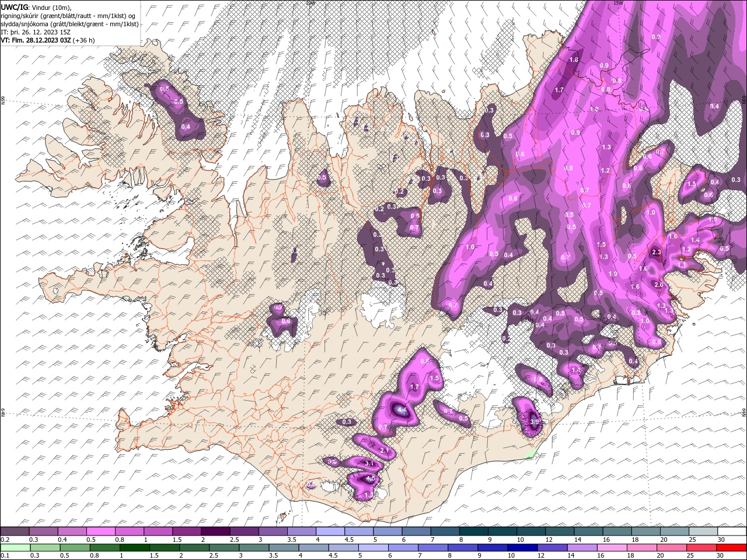Pick lower legend darkest green swatch starting at 1
747x560 pixels.
click(134, 548)
